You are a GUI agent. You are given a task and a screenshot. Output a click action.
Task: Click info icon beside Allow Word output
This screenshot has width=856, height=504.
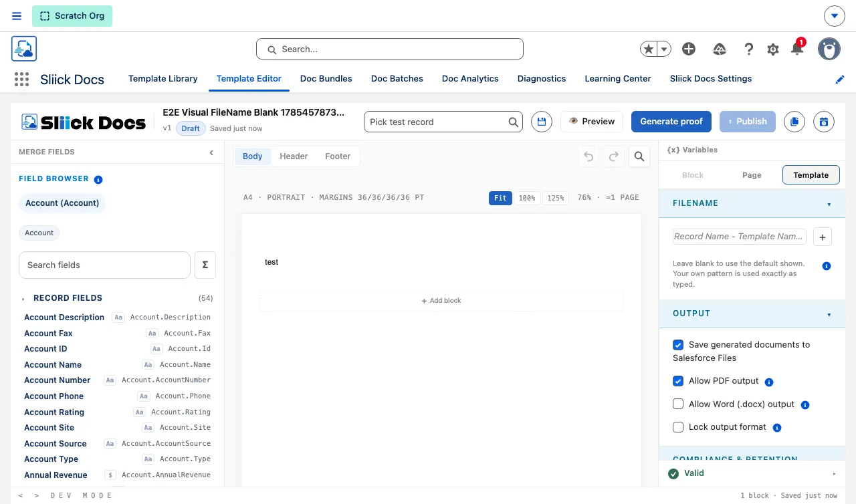805,405
